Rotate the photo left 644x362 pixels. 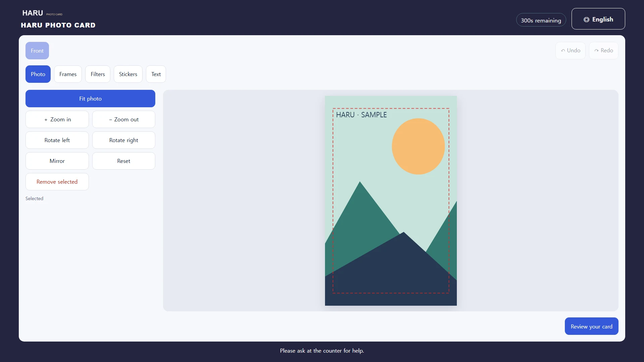coord(57,140)
